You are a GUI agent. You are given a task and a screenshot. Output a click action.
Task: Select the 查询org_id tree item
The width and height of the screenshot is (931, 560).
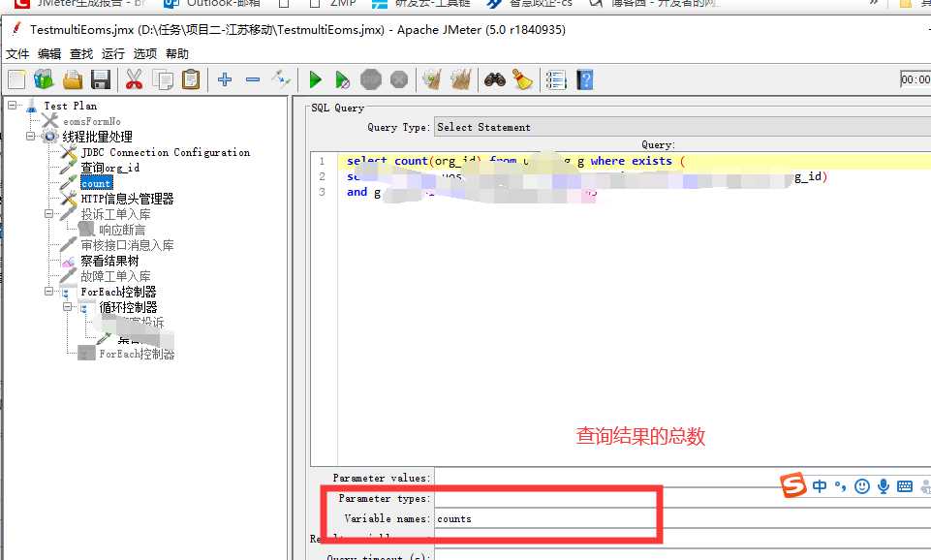tap(110, 168)
